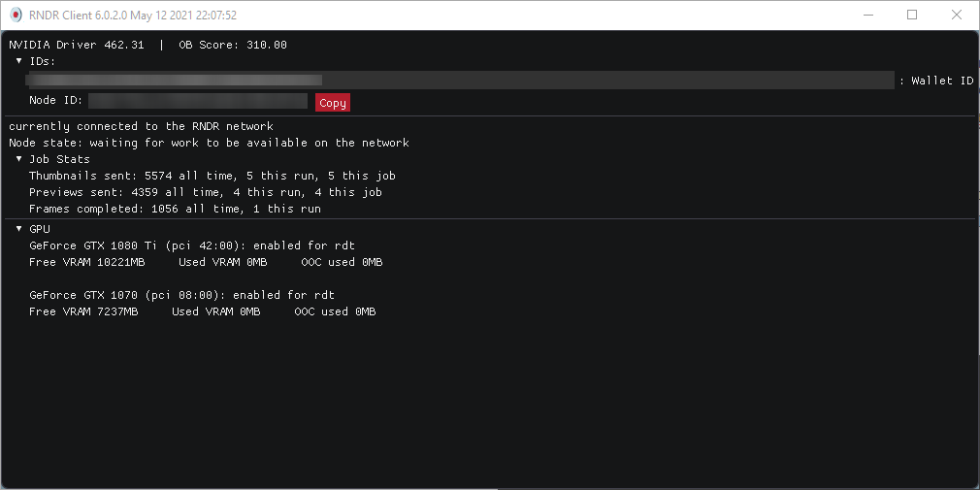Click 'NVIDIA Driver 462.31' text
This screenshot has width=980, height=490.
[77, 45]
